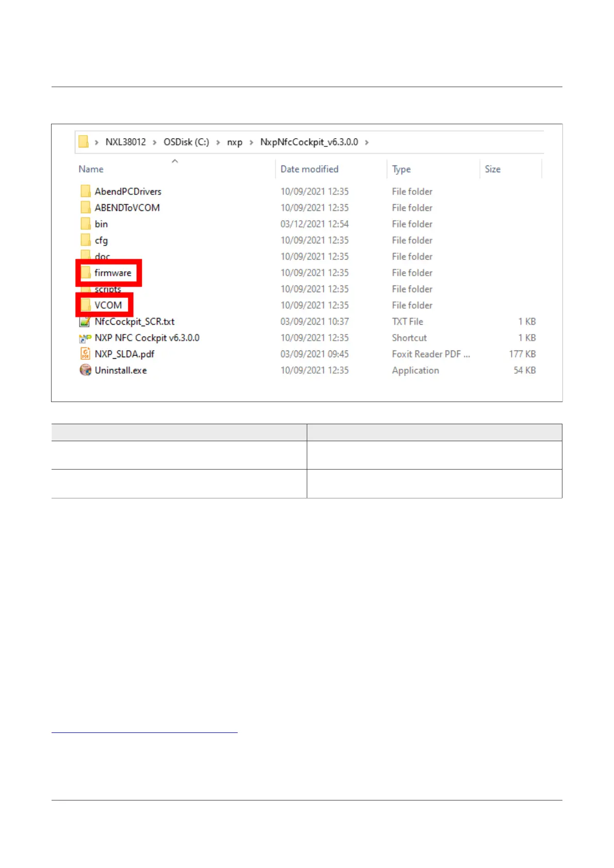The image size is (614, 868).
Task: Navigate to NXL38012 in the breadcrumb
Action: click(x=126, y=142)
